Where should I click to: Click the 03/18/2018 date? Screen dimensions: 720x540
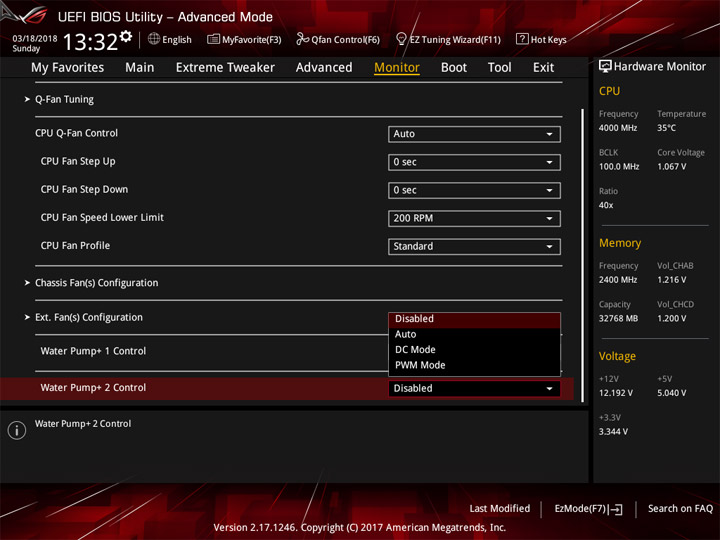click(35, 39)
